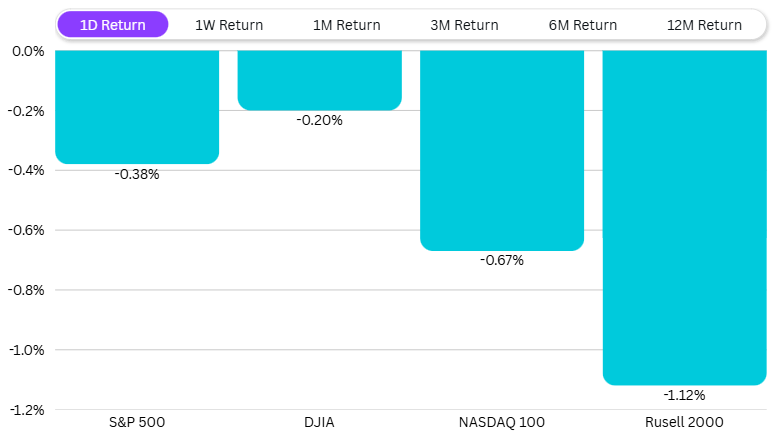Screen dimensions: 778x440
Task: Click the Rusell 2000 axis label
Action: tap(685, 422)
